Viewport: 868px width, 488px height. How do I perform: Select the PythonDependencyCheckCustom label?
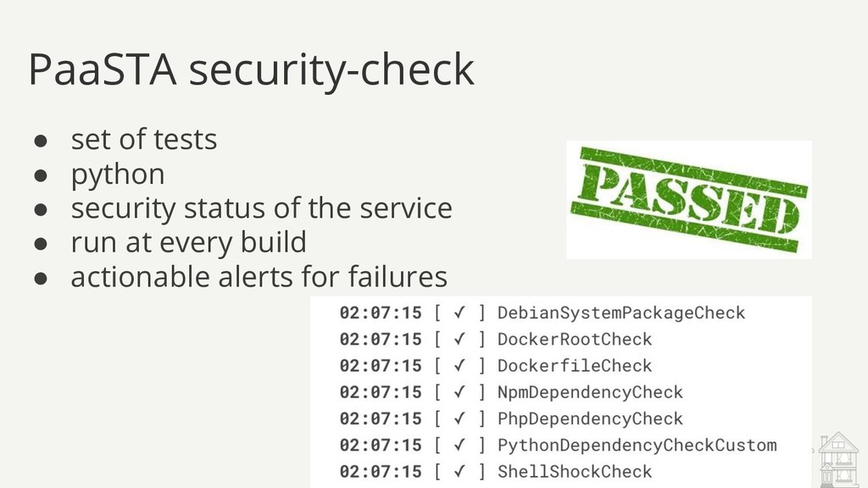click(637, 446)
